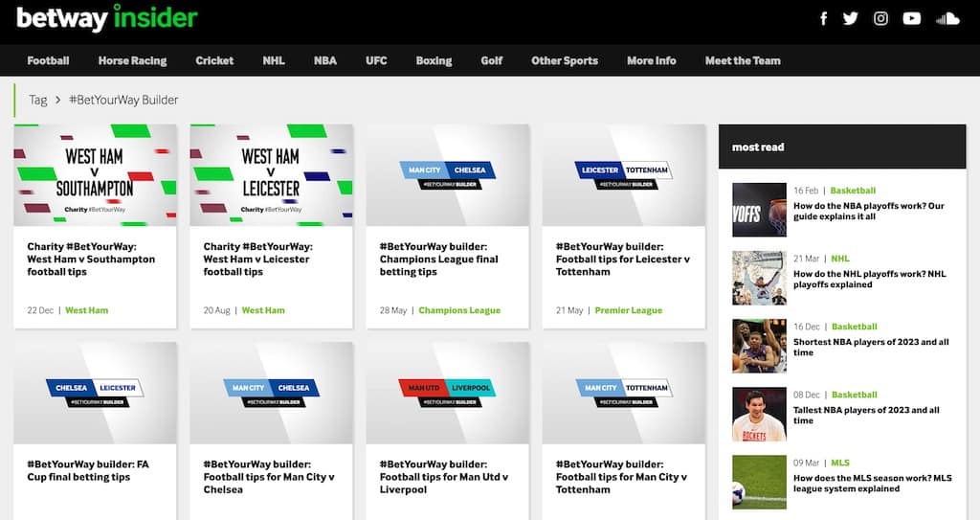Click the Premier League category tag
The width and height of the screenshot is (980, 520).
628,310
